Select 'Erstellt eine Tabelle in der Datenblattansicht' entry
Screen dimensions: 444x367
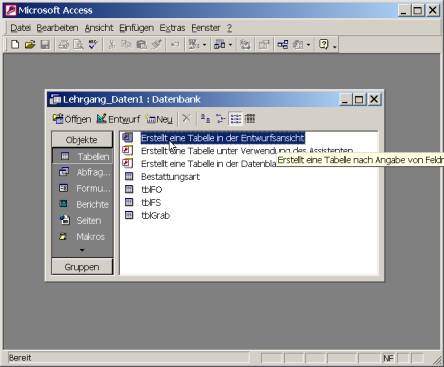tap(208, 164)
